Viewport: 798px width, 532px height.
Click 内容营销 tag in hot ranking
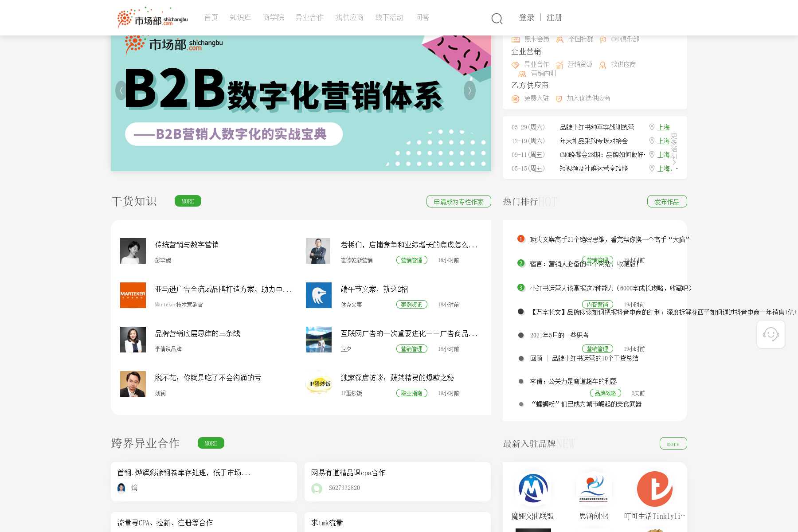(x=598, y=305)
